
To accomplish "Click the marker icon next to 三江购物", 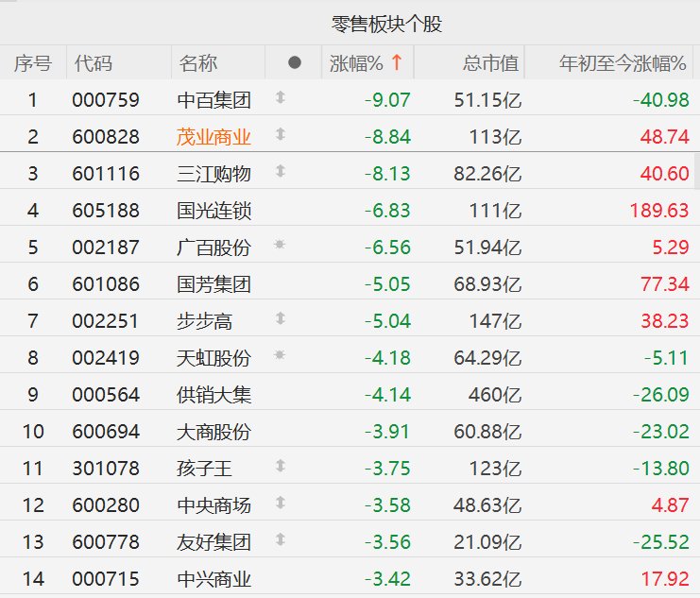I will point(281,171).
